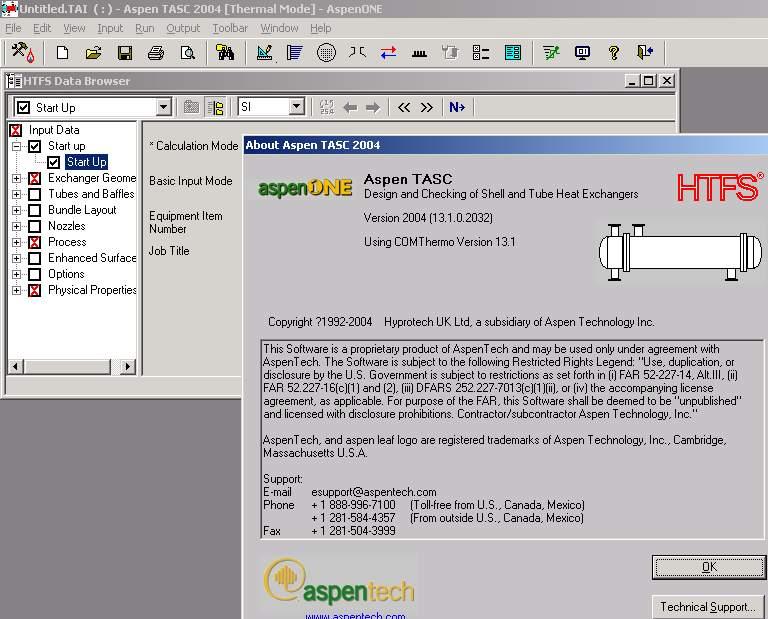Expand the Exchanger Geometry tree node
This screenshot has width=768, height=619.
point(17,178)
